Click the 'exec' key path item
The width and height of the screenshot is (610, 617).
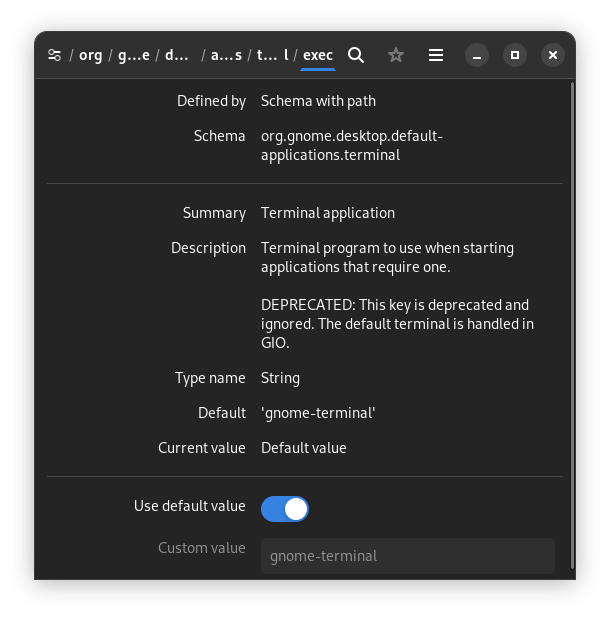click(318, 55)
